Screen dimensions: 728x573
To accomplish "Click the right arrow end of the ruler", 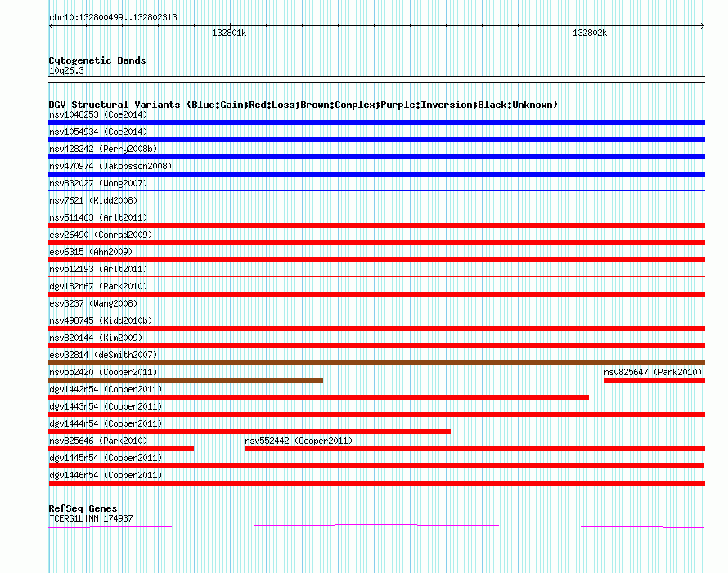I will click(702, 25).
